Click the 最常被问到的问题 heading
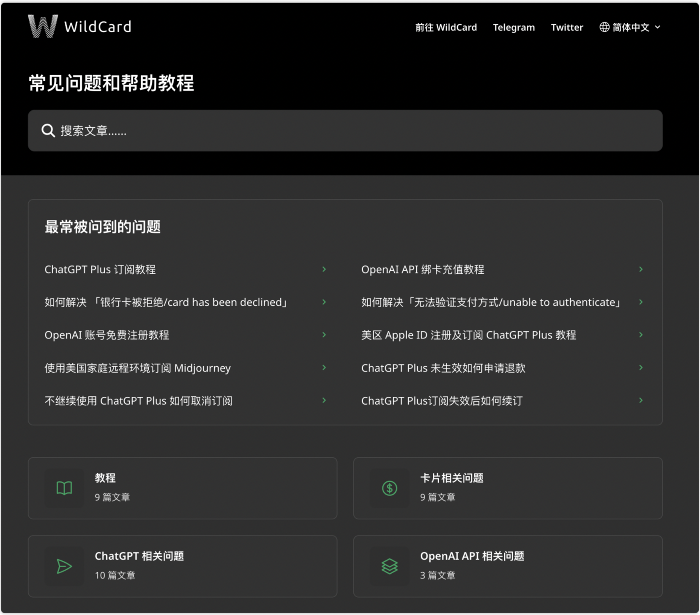The height and width of the screenshot is (615, 700). pos(103,227)
